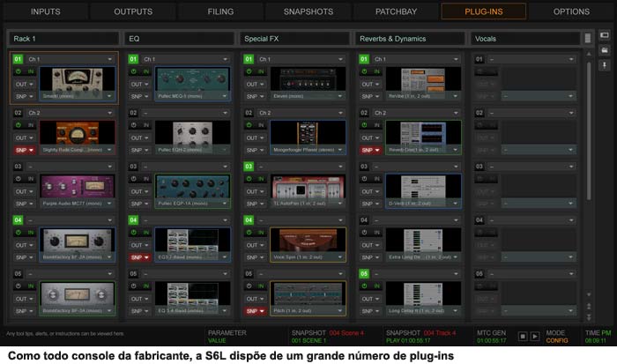Toggle power for Pultec MEQ-5 slot
The image size is (617, 364).
tap(134, 71)
